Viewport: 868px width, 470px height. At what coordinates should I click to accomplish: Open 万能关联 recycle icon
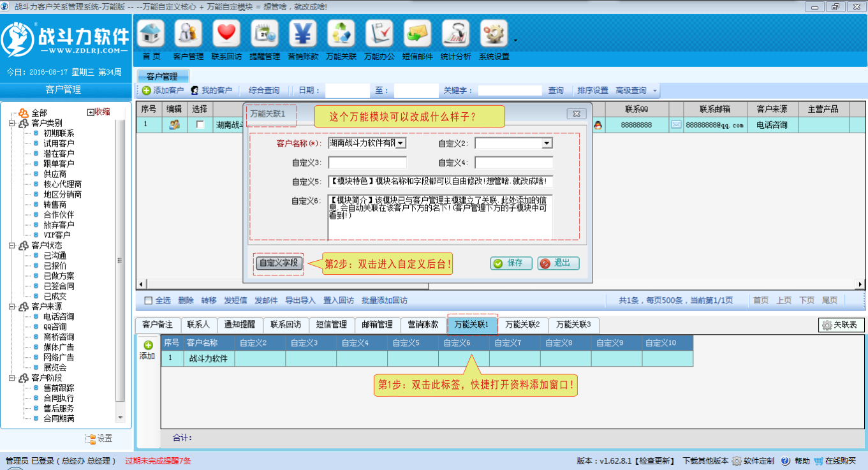(x=341, y=34)
